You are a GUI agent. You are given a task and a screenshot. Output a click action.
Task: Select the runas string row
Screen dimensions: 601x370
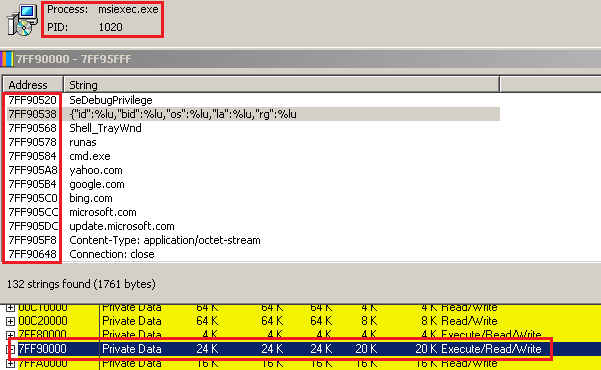click(83, 142)
